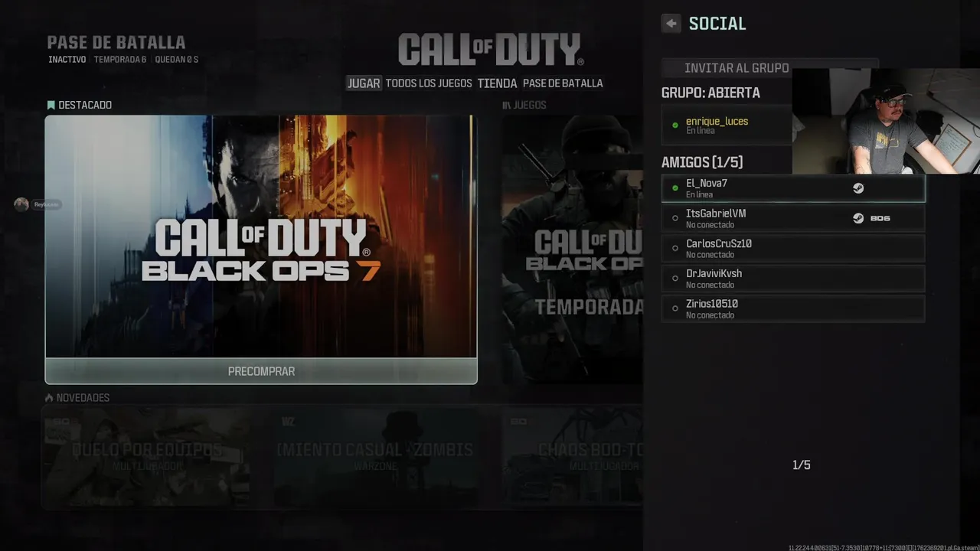Click BO6 badge on ItsGabrielVM row
This screenshot has width=980, height=551.
click(x=880, y=218)
